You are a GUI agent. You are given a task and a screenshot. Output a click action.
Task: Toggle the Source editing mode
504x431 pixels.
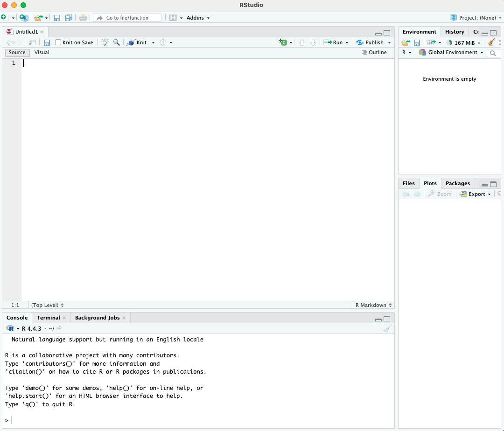(17, 52)
